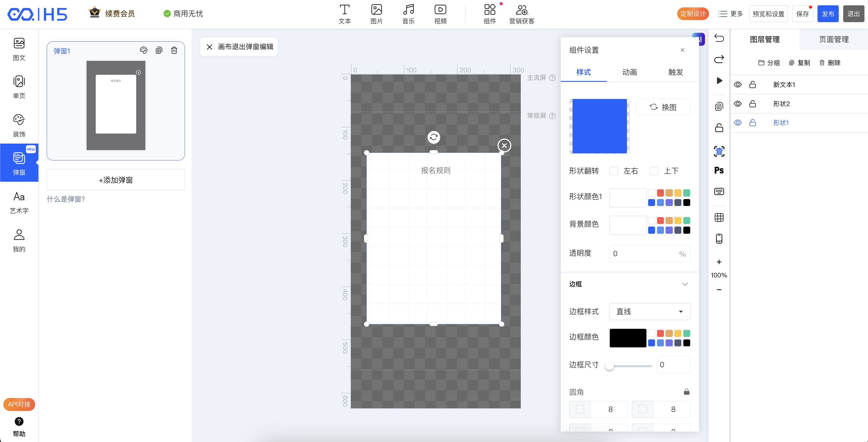
Task: Click the +添加弹窗 button
Action: click(x=116, y=180)
